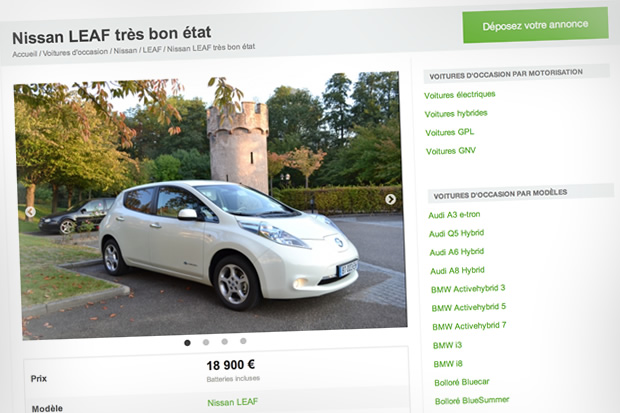This screenshot has width=620, height=413.
Task: Click the main Nissan LEAF car photo
Action: [x=210, y=206]
